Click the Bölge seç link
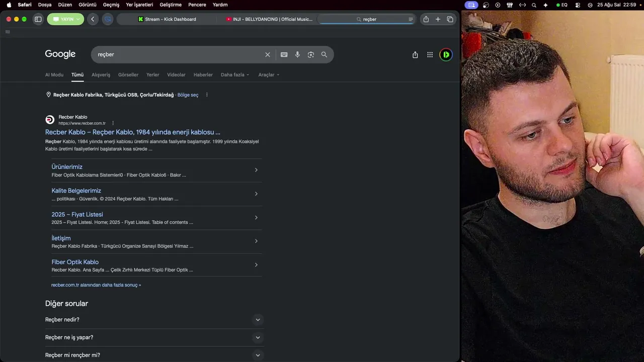Image resolution: width=644 pixels, height=362 pixels. click(x=188, y=95)
